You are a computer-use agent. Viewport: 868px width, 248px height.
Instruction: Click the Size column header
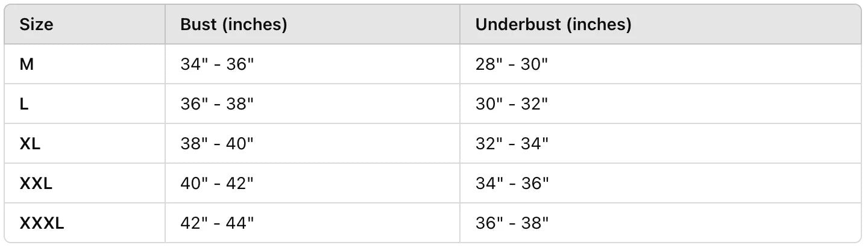(x=36, y=25)
